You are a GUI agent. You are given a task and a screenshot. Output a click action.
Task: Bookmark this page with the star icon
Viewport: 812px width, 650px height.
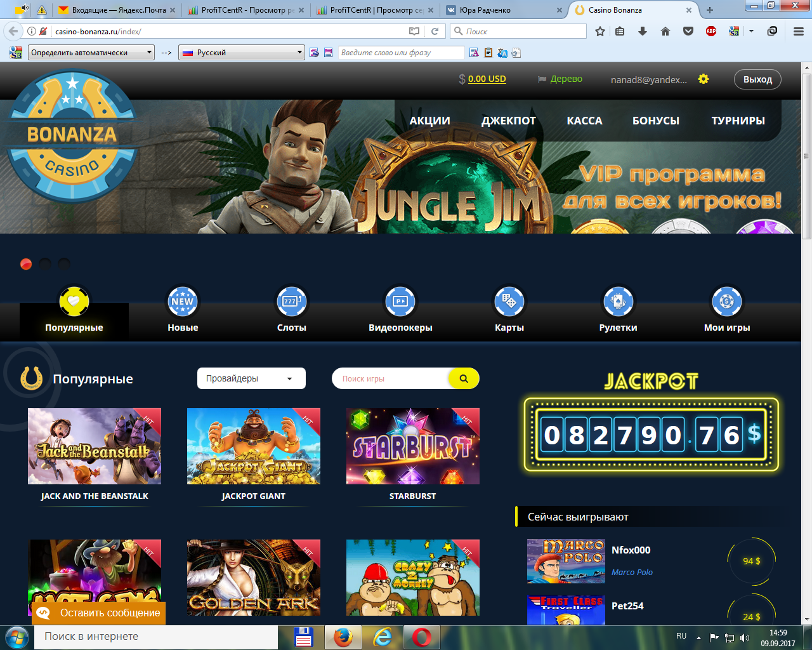(x=599, y=31)
